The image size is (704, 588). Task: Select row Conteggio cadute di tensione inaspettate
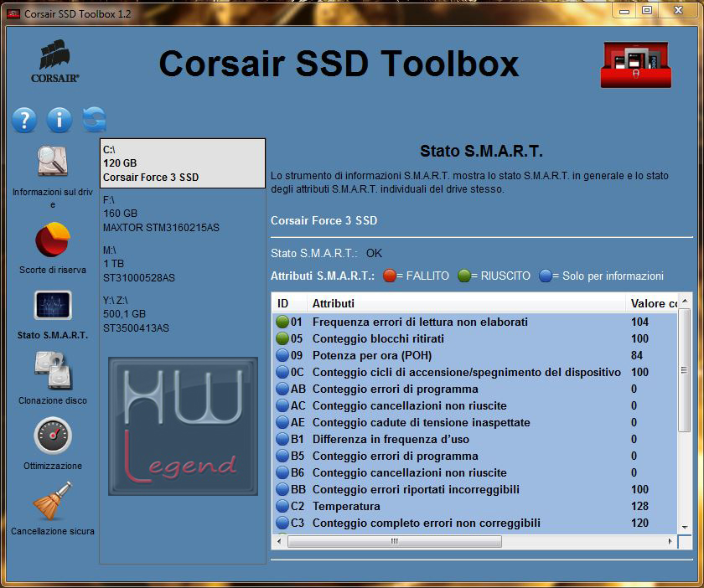tap(474, 422)
